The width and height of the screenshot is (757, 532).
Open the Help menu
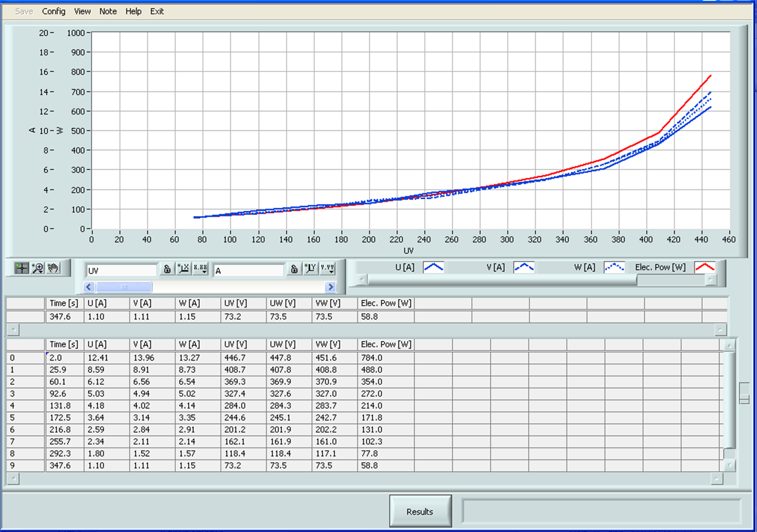point(133,11)
